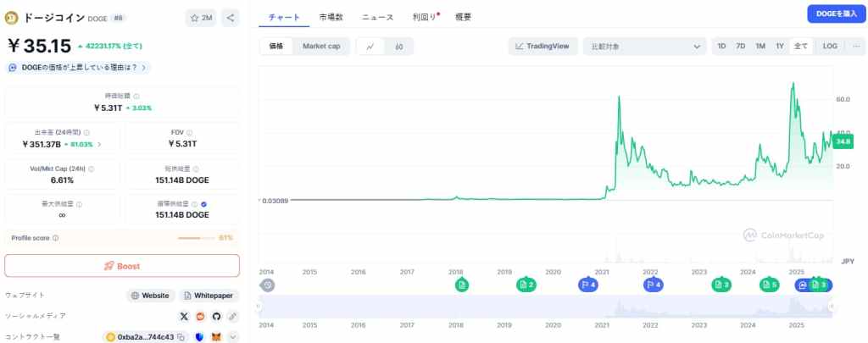Open green document marker at 2018
The width and height of the screenshot is (868, 343).
point(462,285)
